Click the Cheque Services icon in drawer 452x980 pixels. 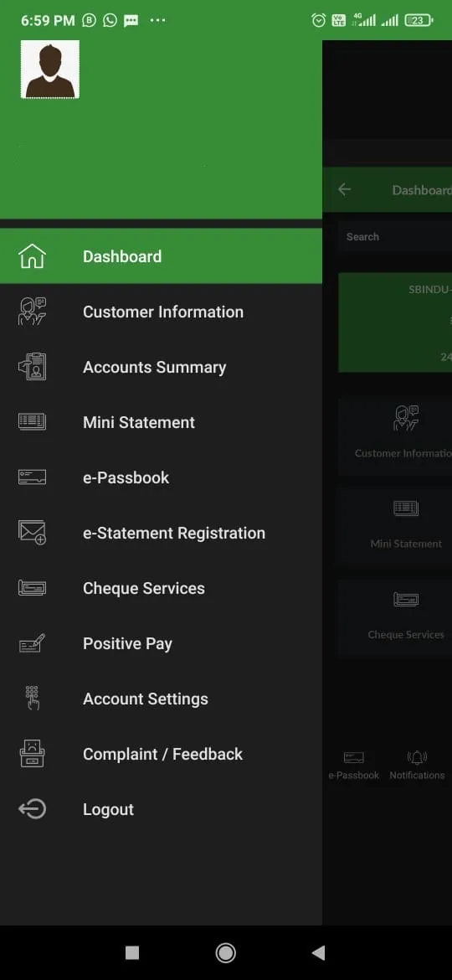[32, 588]
